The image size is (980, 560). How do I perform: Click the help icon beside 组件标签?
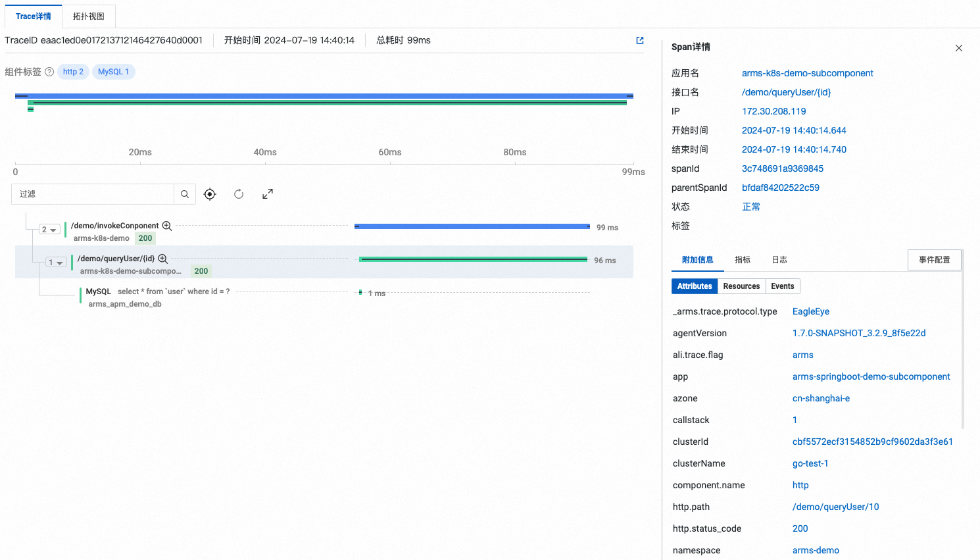coord(49,72)
